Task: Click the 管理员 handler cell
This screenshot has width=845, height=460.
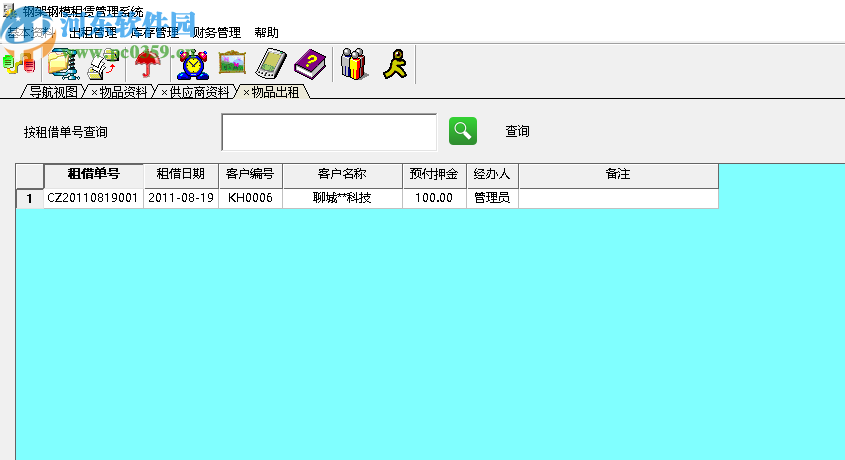Action: coord(493,198)
